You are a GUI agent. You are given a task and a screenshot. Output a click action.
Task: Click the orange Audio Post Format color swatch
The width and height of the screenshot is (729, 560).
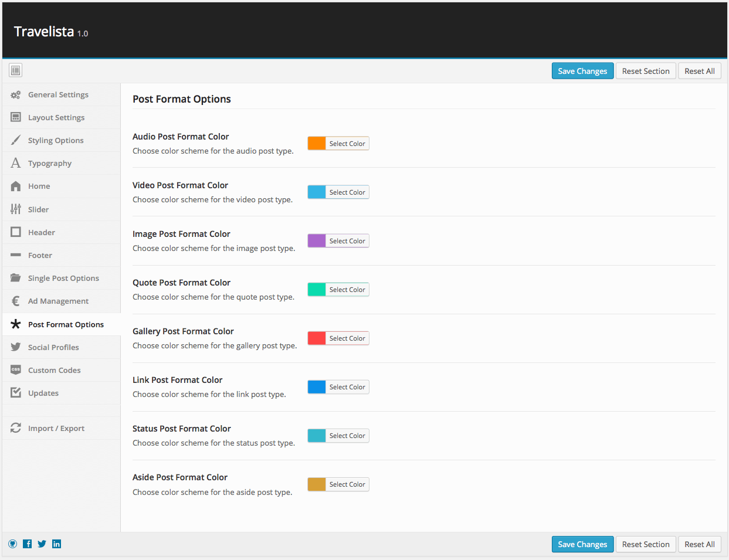point(317,143)
